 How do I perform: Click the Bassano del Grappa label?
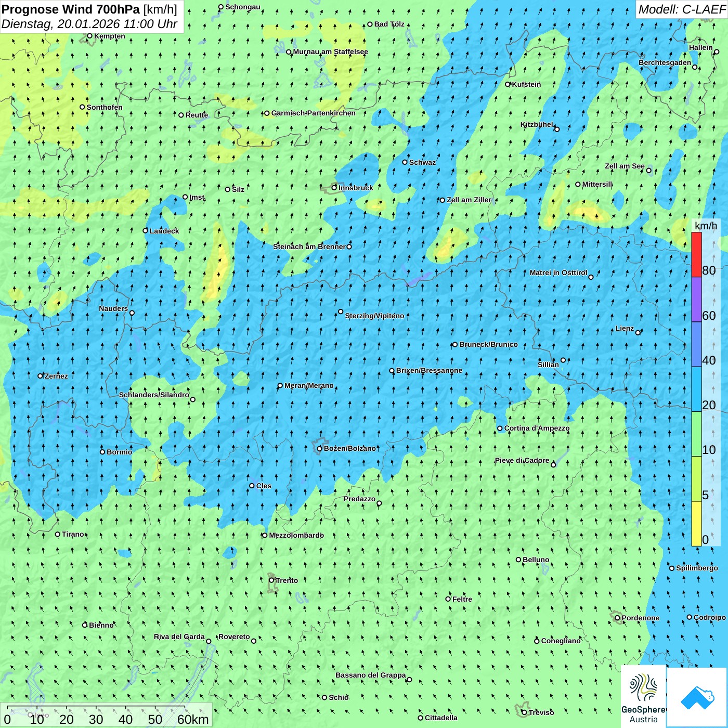point(370,675)
